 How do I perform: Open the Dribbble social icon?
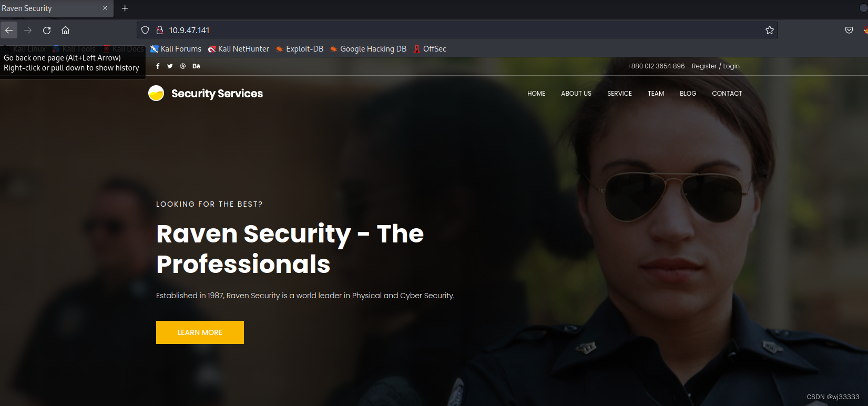coord(183,66)
